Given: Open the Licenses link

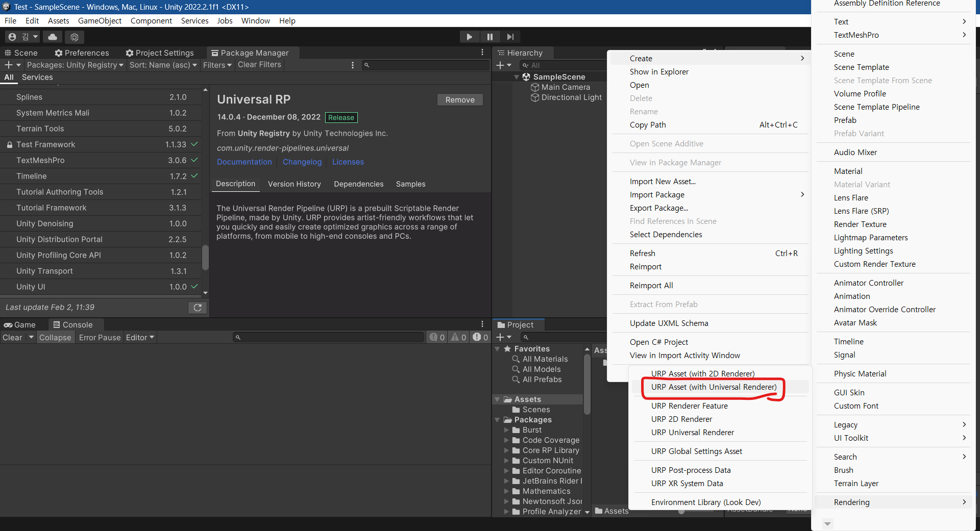Looking at the screenshot, I should click(x=348, y=162).
